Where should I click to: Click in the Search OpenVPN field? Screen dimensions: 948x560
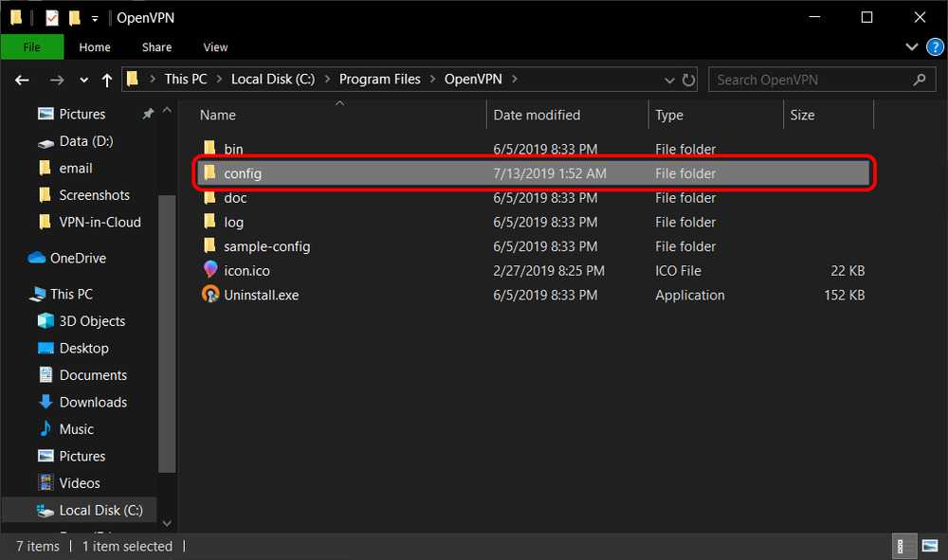pyautogui.click(x=811, y=80)
